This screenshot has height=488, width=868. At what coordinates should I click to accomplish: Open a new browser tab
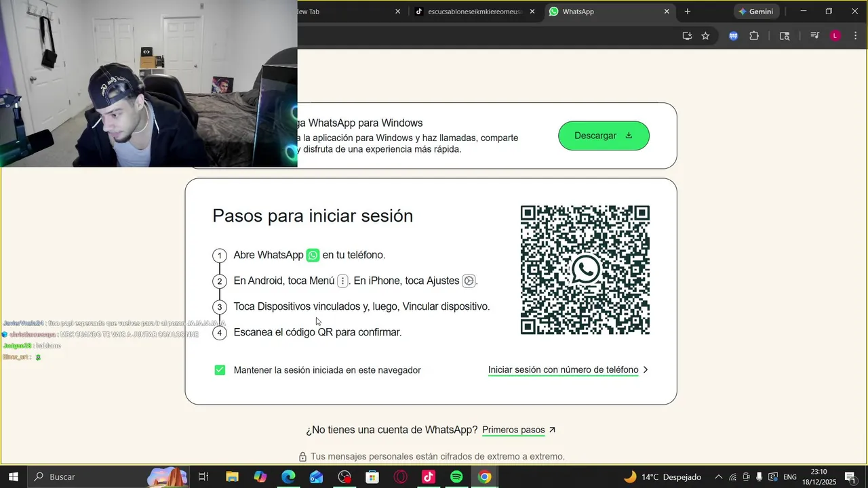[x=688, y=12]
